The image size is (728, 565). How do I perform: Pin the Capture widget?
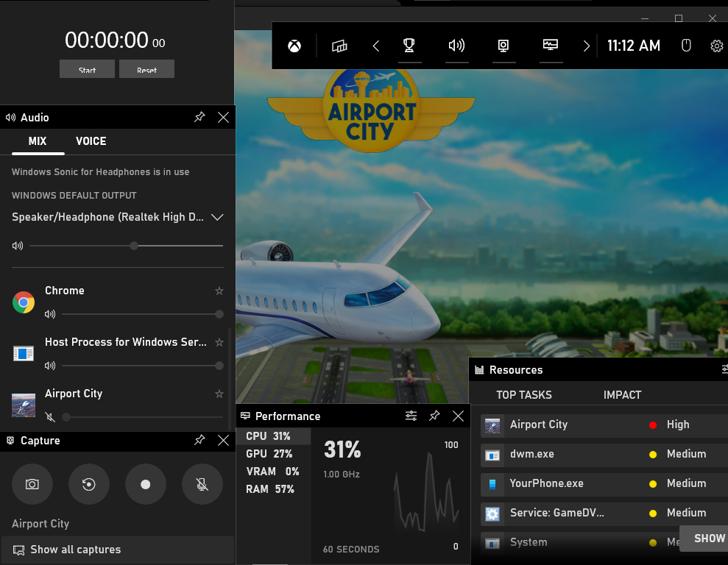(199, 440)
